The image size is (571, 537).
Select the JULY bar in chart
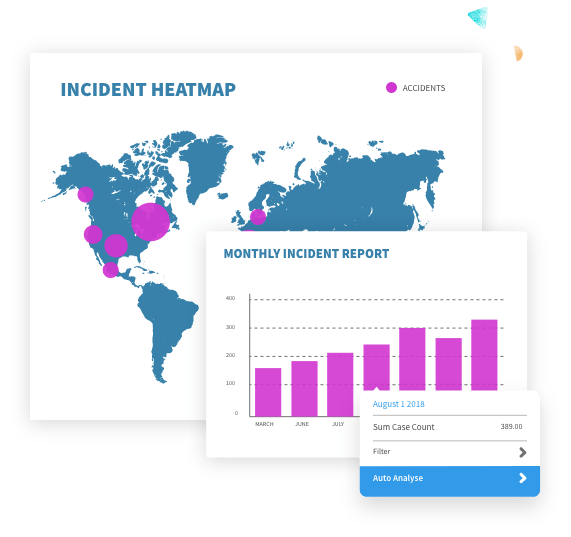pos(340,384)
